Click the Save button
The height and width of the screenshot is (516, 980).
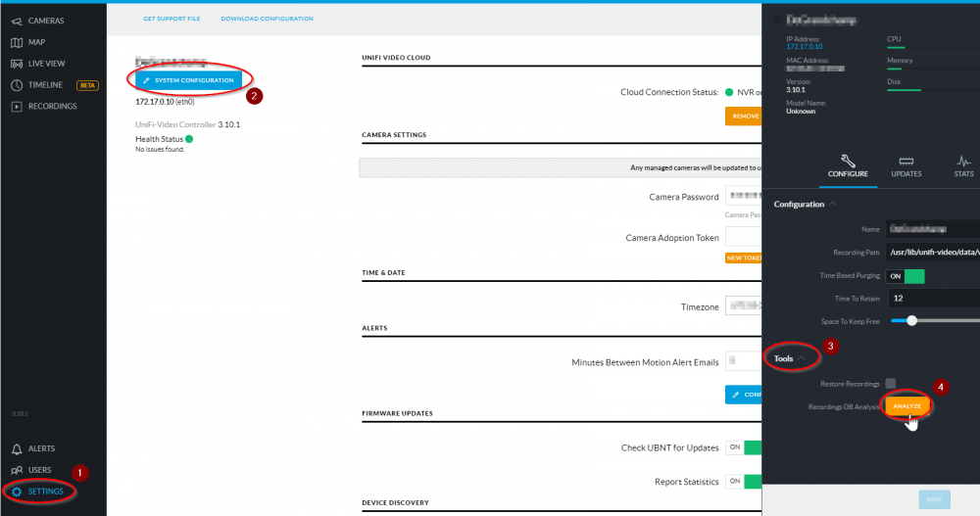(x=934, y=499)
